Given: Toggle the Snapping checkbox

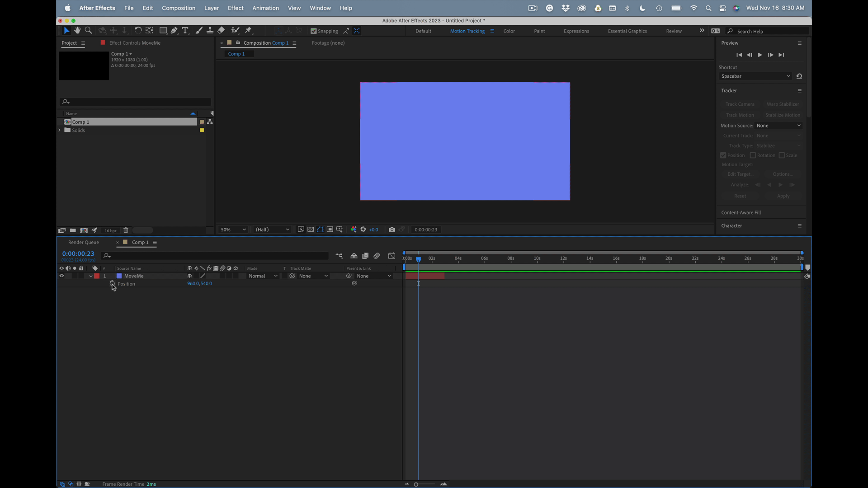Looking at the screenshot, I should click(314, 31).
